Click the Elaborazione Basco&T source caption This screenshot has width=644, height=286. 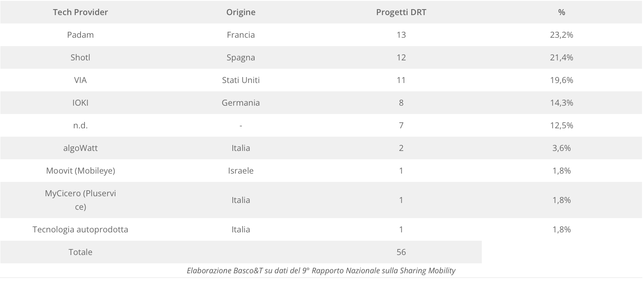coord(321,271)
